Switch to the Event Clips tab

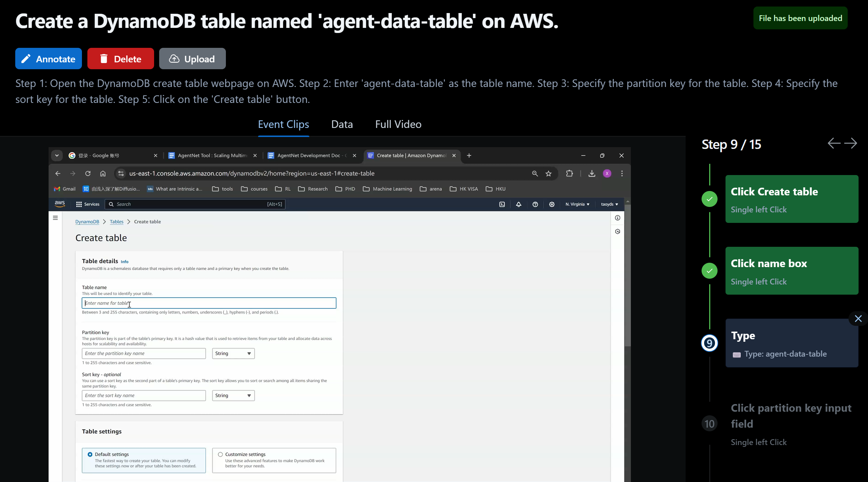pos(284,124)
